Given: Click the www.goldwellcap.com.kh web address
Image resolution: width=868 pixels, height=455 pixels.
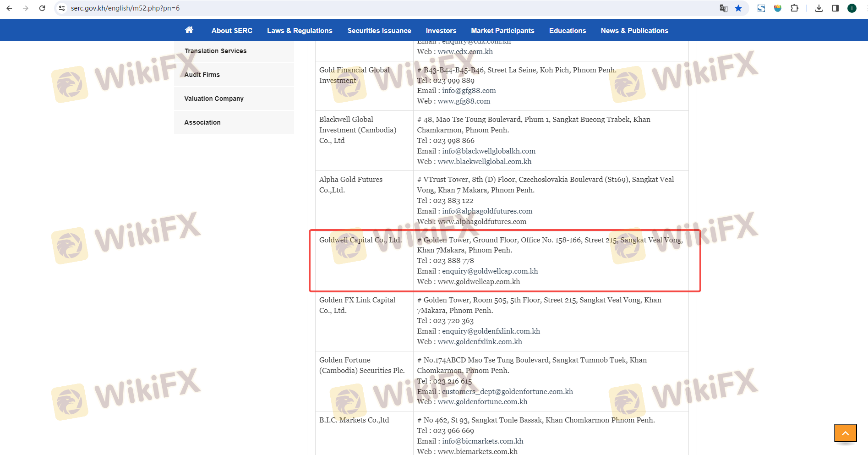Looking at the screenshot, I should pos(479,282).
